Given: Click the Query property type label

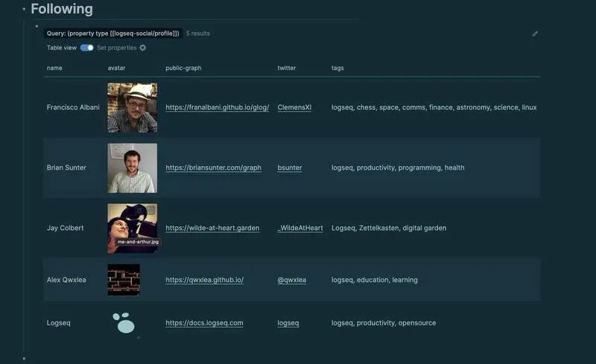Looking at the screenshot, I should [x=113, y=33].
